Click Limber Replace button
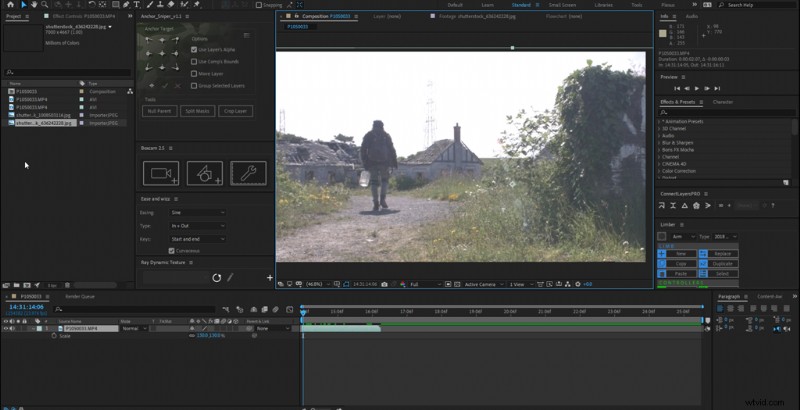The image size is (800, 410). (x=718, y=253)
